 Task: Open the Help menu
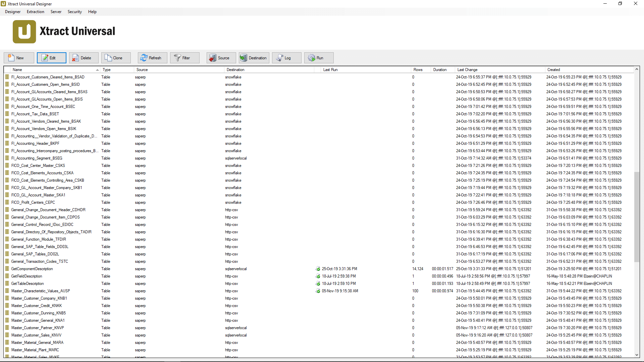click(x=92, y=12)
